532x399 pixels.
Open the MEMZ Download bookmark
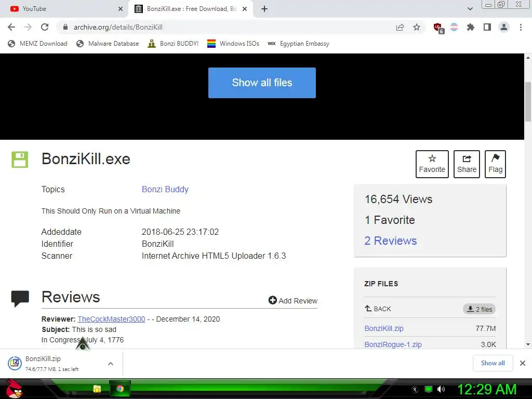click(37, 44)
